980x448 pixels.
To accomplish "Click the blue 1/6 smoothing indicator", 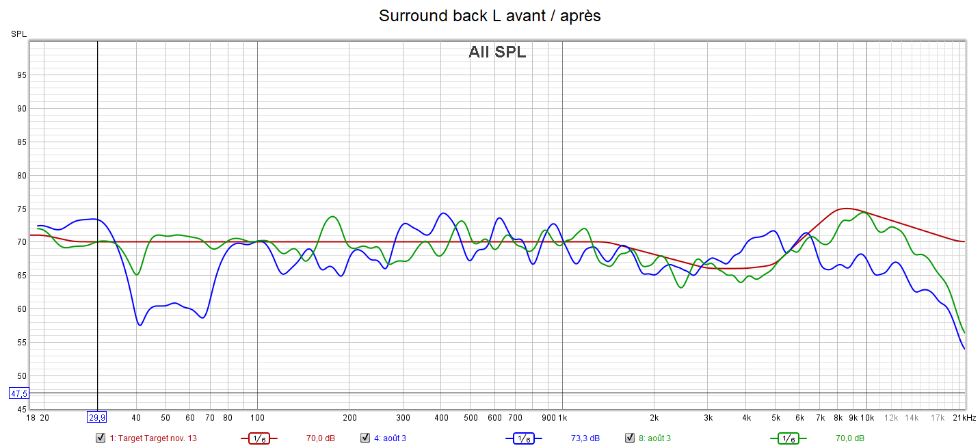I will (524, 438).
